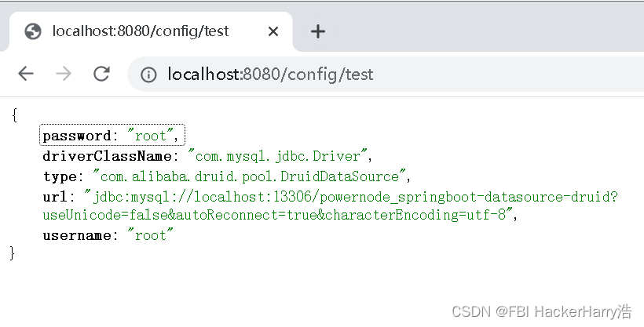Viewport: 644px width, 327px height.
Task: Click the username key in JSON
Action: click(76, 234)
